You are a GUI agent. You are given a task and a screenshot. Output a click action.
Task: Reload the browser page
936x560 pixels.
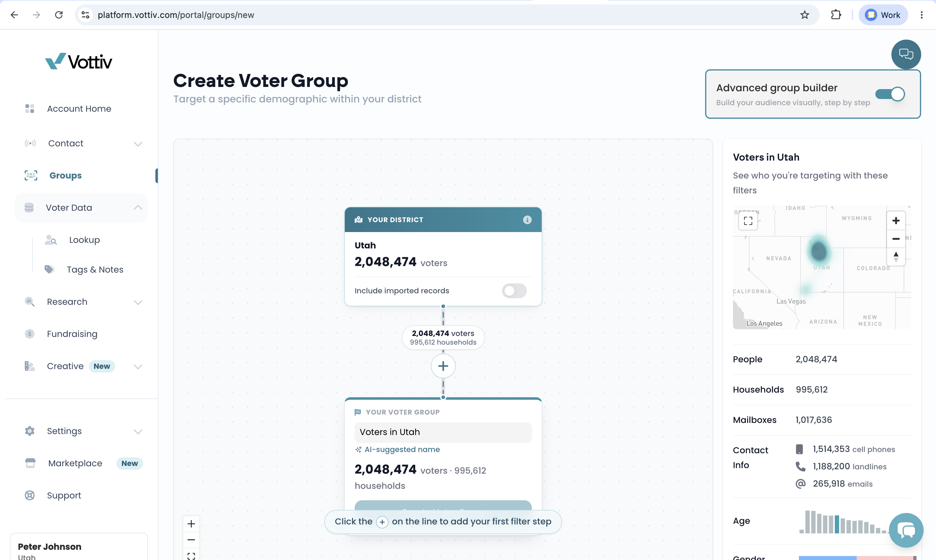(58, 15)
